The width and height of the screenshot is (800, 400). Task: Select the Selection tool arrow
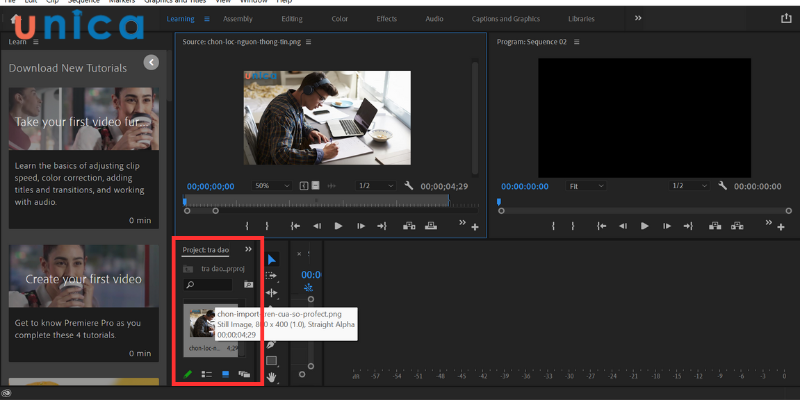272,259
